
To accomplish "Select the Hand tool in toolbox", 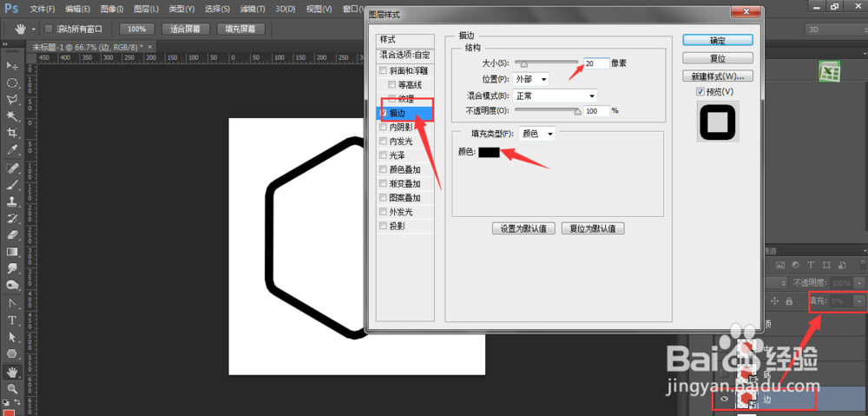I will click(11, 371).
